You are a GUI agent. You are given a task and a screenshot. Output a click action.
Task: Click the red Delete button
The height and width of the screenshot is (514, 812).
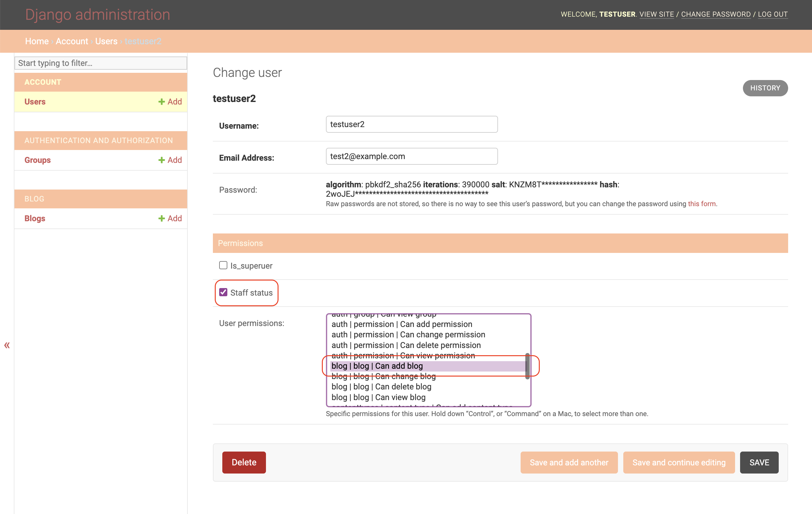click(x=244, y=463)
